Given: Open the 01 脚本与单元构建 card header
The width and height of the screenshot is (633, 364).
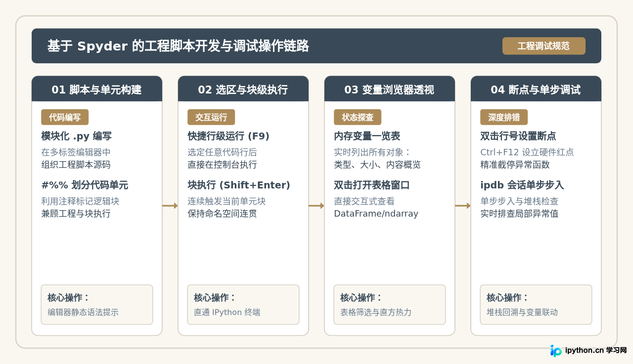Looking at the screenshot, I should point(97,89).
